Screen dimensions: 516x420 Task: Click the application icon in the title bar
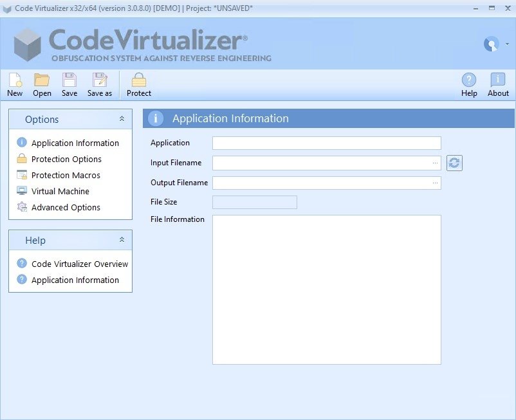click(x=7, y=9)
